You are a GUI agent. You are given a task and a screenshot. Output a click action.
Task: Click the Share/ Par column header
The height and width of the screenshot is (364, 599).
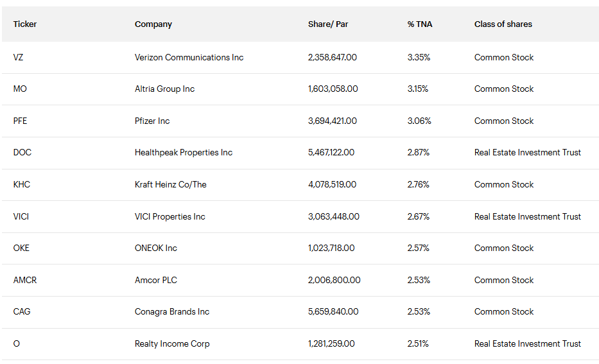coord(328,24)
